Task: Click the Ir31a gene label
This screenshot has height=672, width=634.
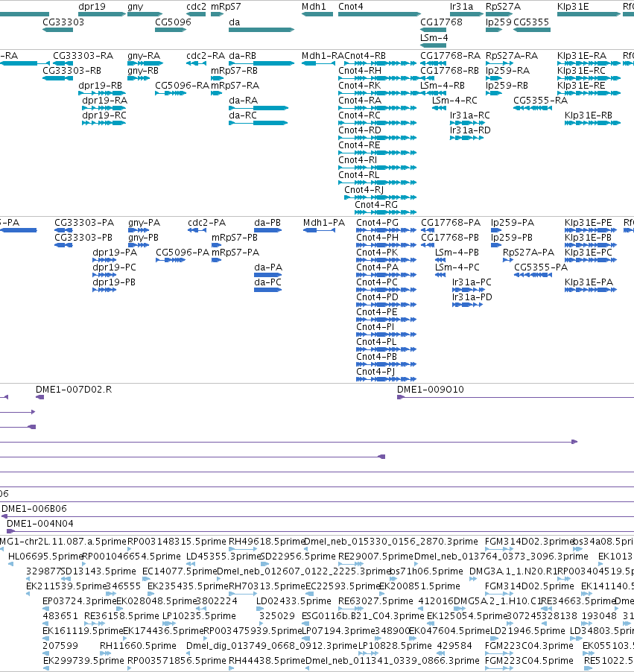Action: pos(462,7)
